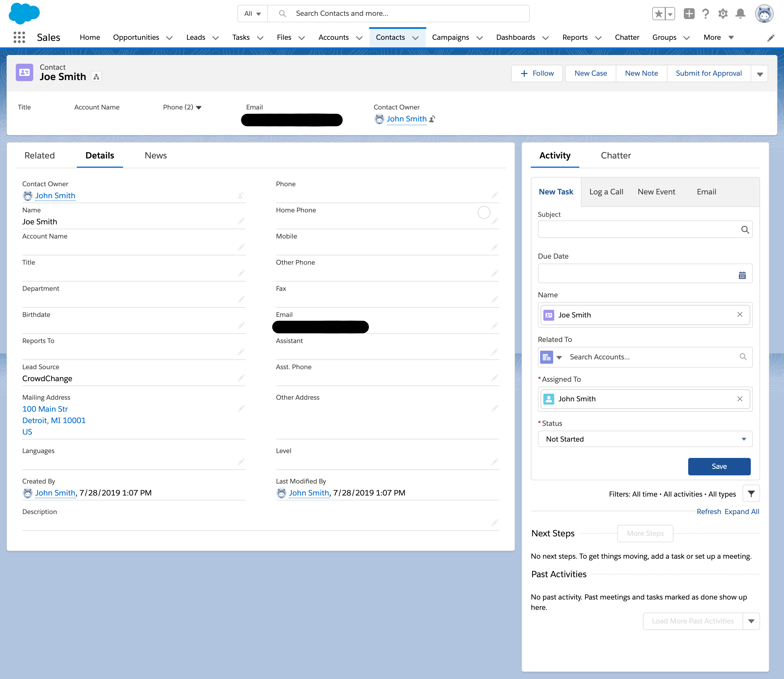This screenshot has width=784, height=679.
Task: Click the notifications bell icon
Action: tap(740, 14)
